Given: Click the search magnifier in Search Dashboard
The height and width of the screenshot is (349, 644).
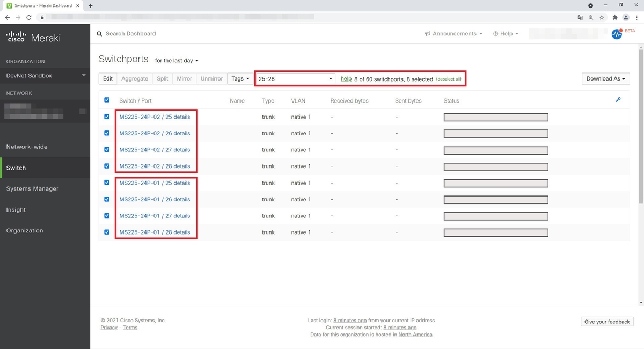Looking at the screenshot, I should pos(99,33).
